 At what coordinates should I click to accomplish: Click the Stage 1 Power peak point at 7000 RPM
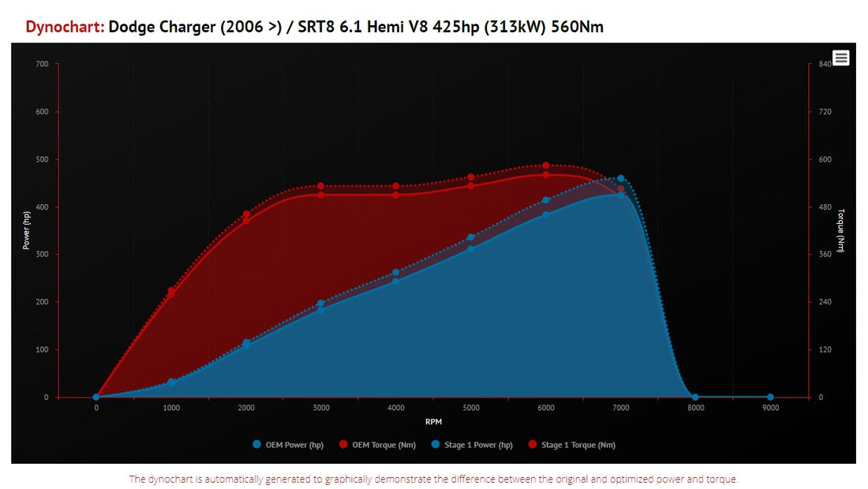[x=620, y=178]
